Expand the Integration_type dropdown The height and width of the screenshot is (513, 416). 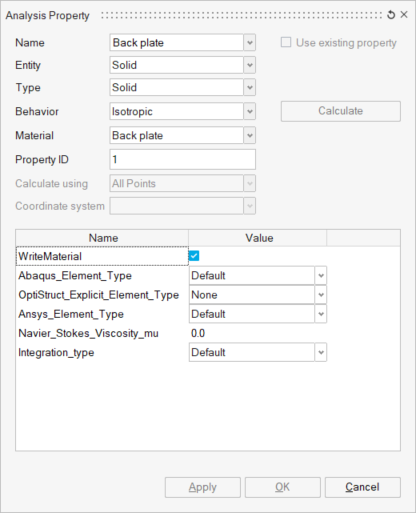click(x=321, y=352)
